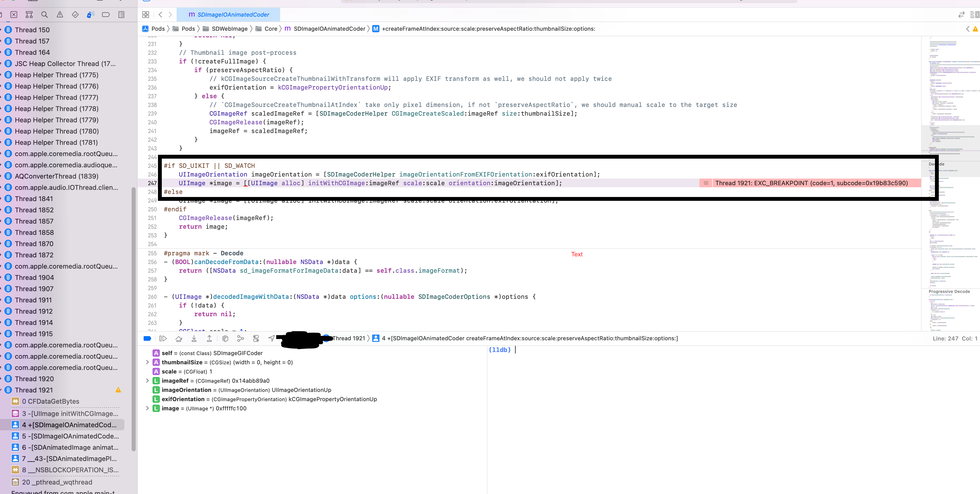Open Environment Overrides switches icon
This screenshot has width=980, height=494.
(256, 338)
